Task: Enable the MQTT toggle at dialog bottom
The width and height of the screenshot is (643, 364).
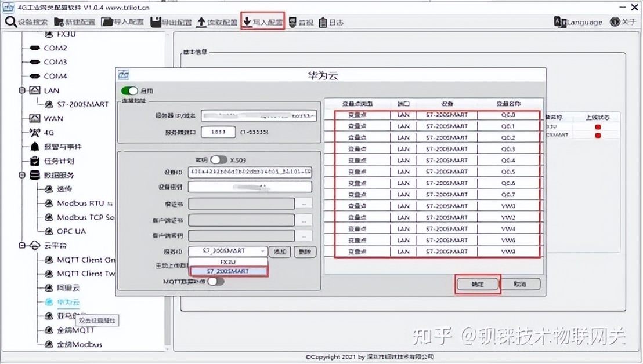Action: [x=215, y=281]
